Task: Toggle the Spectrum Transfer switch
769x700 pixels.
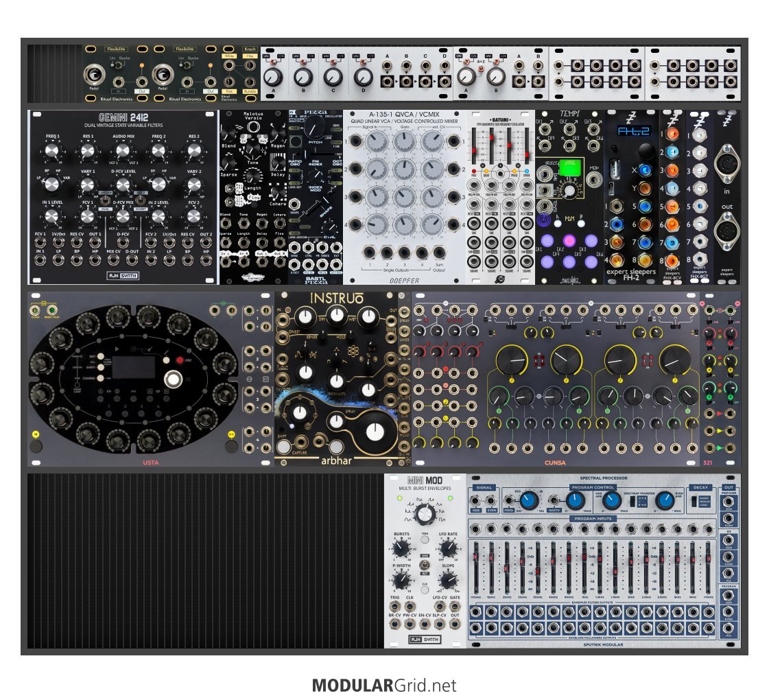Action: (x=633, y=502)
